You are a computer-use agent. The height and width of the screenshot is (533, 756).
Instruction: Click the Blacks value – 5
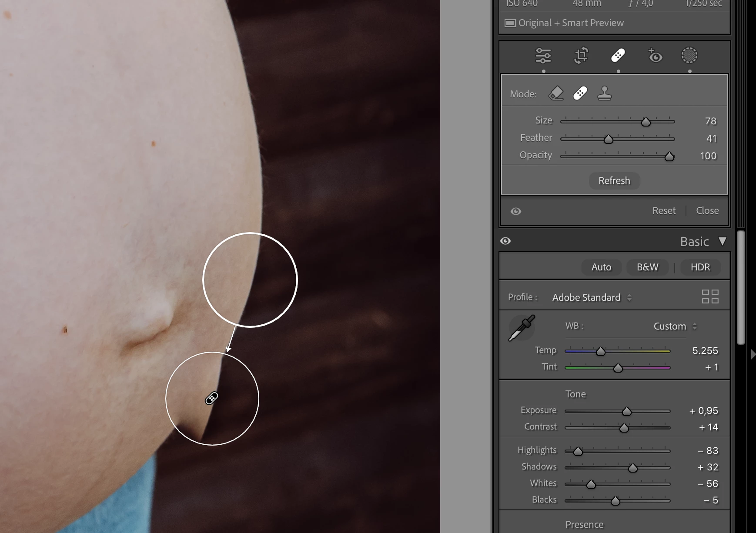[x=711, y=500]
